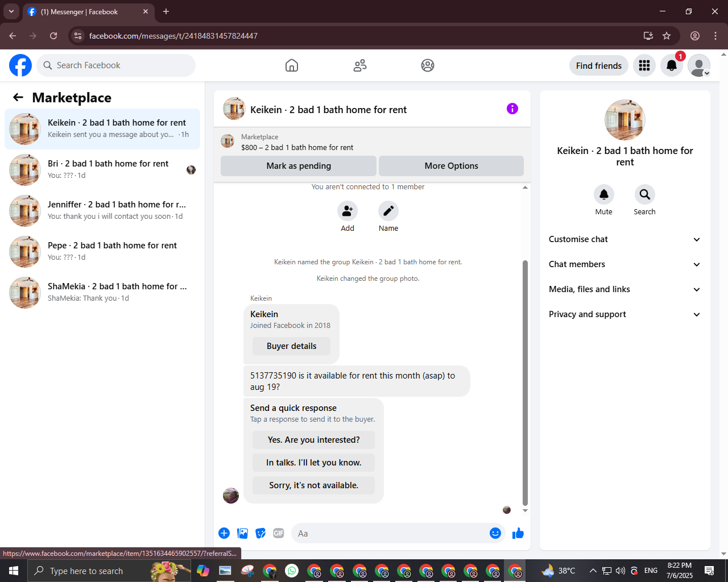This screenshot has width=728, height=582.
Task: Send 'In talks. I'll let you know.' response
Action: pyautogui.click(x=313, y=463)
